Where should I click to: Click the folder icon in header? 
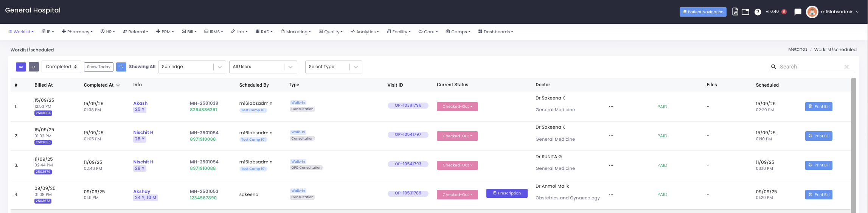[745, 12]
